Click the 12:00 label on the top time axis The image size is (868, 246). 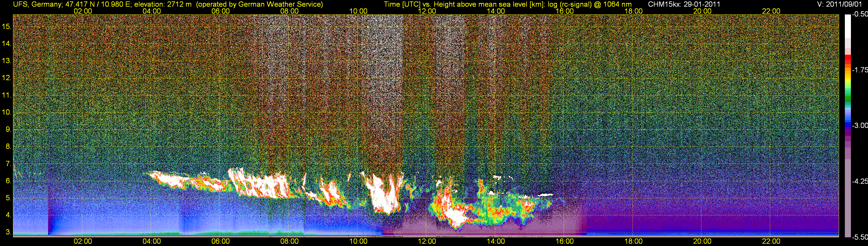point(427,11)
